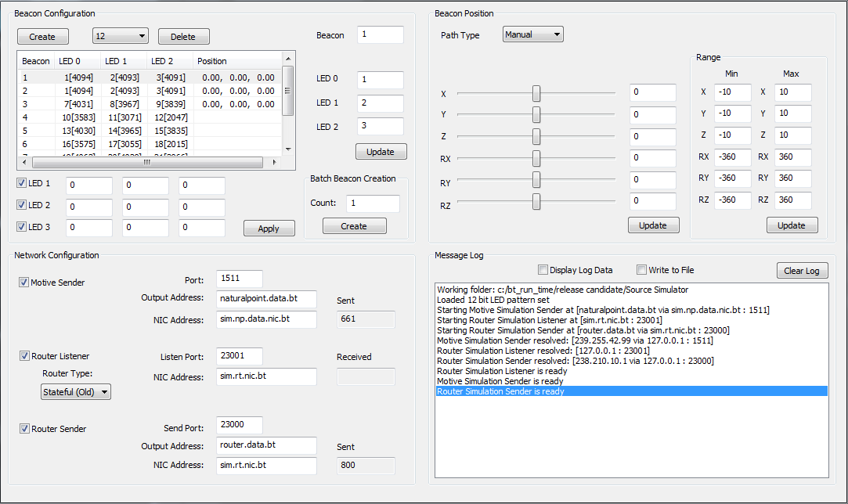Open the beacon number dropdown showing 12
The height and width of the screenshot is (504, 848).
tap(120, 36)
